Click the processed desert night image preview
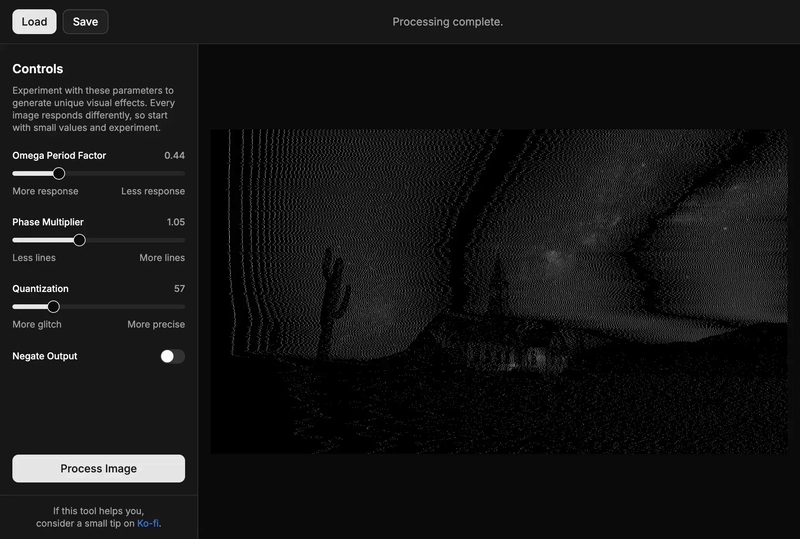The height and width of the screenshot is (539, 800). (499, 291)
